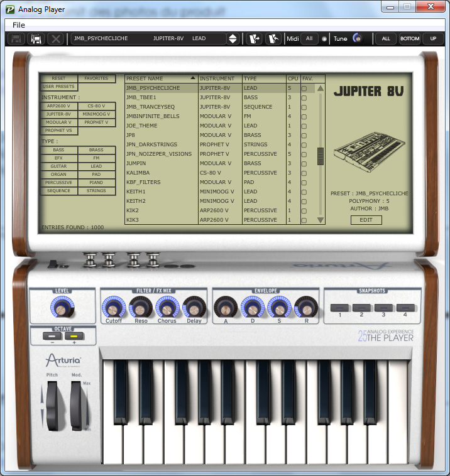This screenshot has height=476, width=450.
Task: Tick favorite box for JPN_DARKSTRINGS
Action: point(304,145)
